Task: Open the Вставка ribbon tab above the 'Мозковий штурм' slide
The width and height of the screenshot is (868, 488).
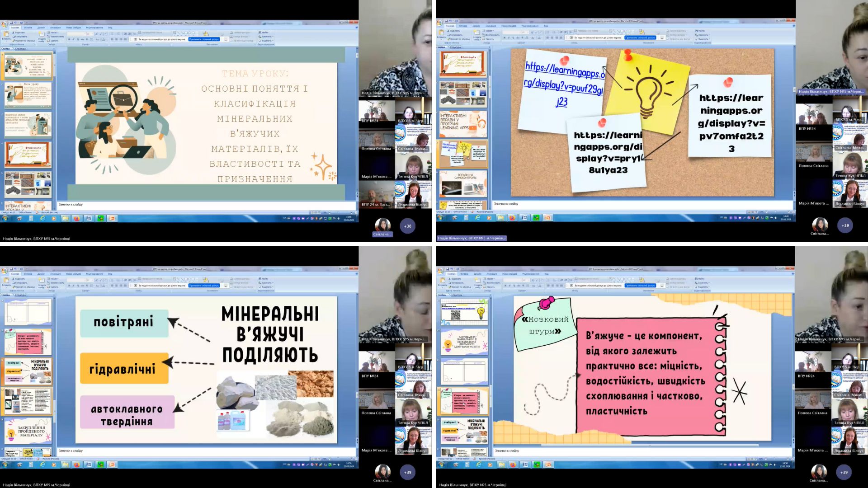Action: 464,274
